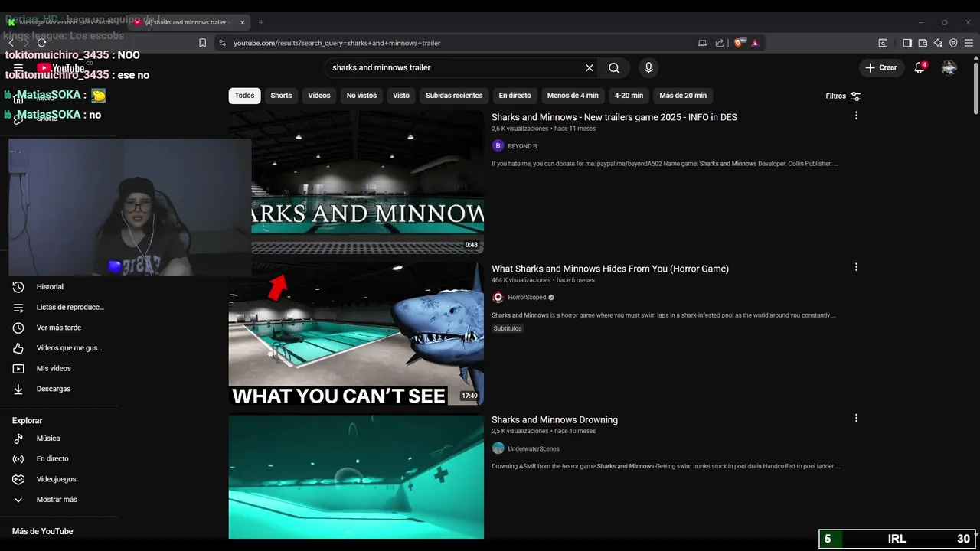Click the Historial clock icon
980x551 pixels.
point(18,287)
